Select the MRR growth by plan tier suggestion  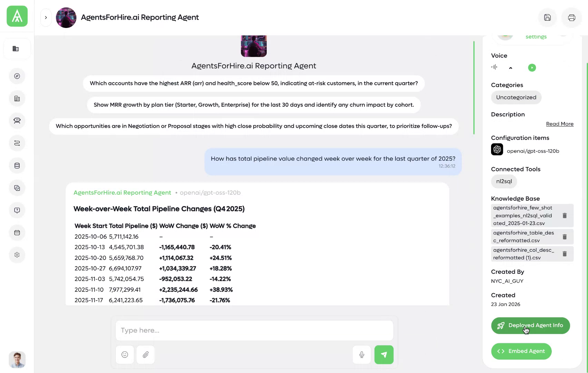[x=254, y=105]
